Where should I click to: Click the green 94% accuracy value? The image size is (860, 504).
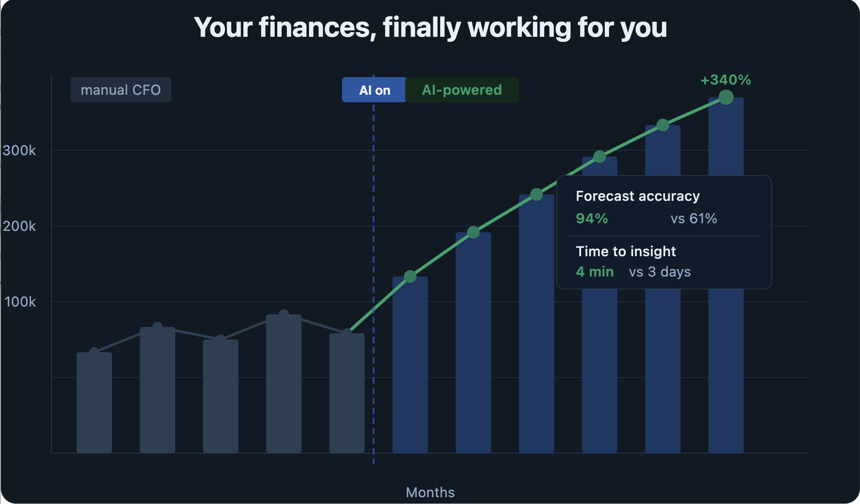click(x=592, y=219)
